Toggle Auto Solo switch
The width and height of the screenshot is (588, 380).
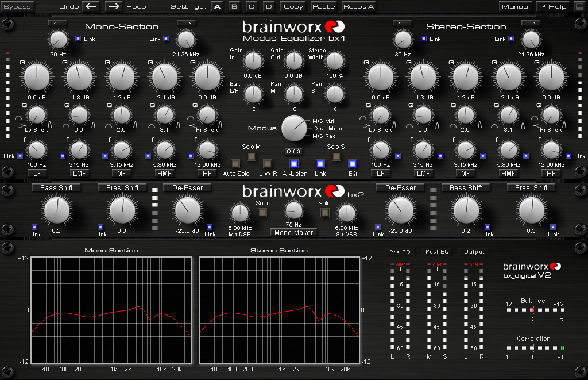[x=235, y=164]
